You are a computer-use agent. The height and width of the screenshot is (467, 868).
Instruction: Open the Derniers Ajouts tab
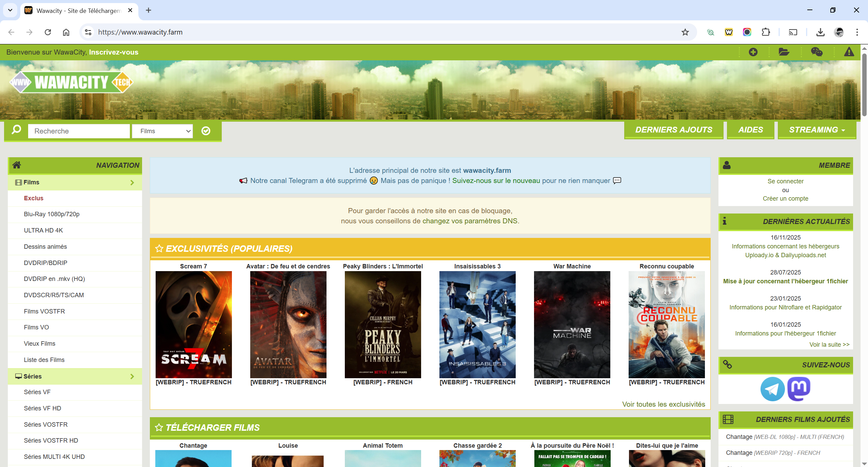click(673, 130)
